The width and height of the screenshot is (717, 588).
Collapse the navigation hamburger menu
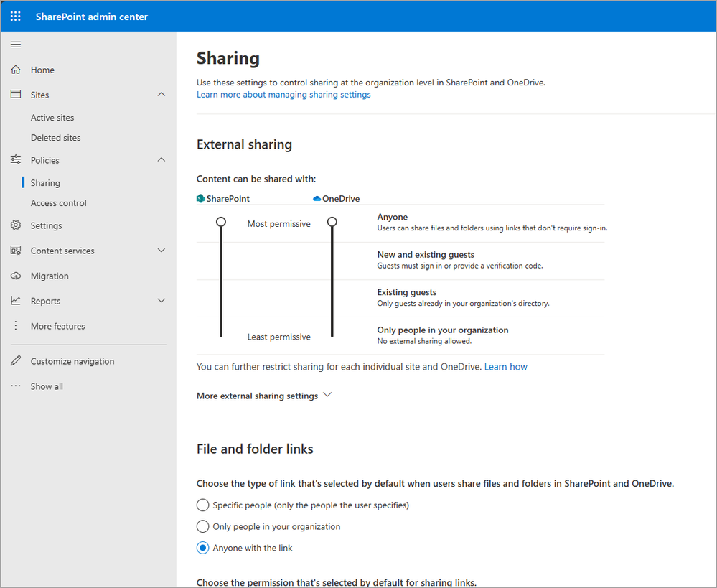16,45
